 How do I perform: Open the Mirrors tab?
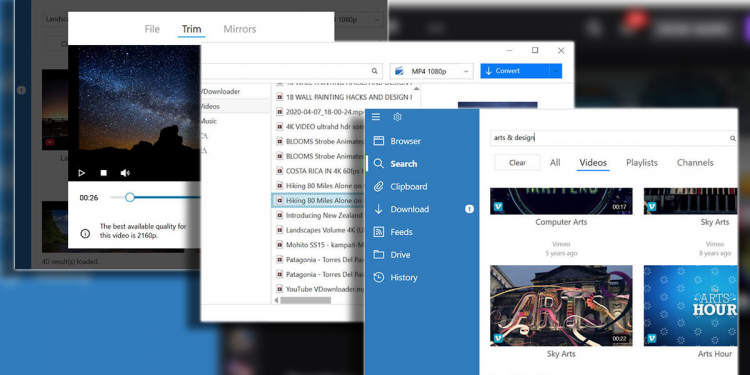point(240,29)
